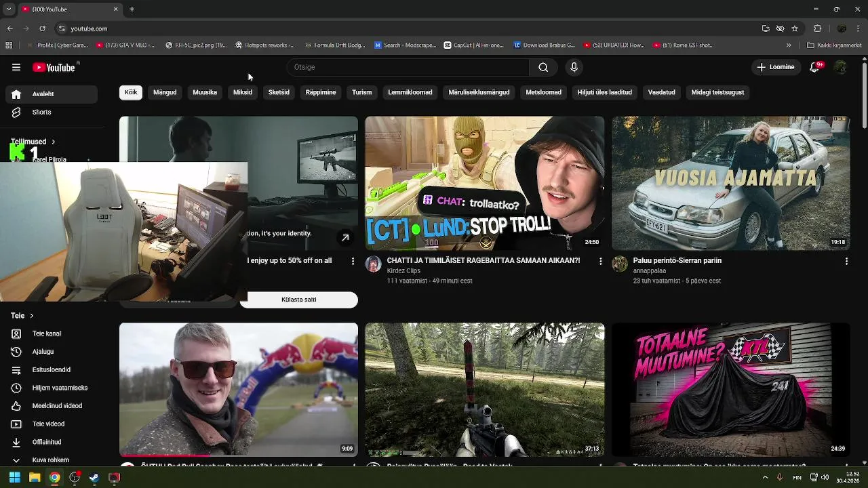Run search with the magnifier button
The image size is (868, 488).
[543, 67]
